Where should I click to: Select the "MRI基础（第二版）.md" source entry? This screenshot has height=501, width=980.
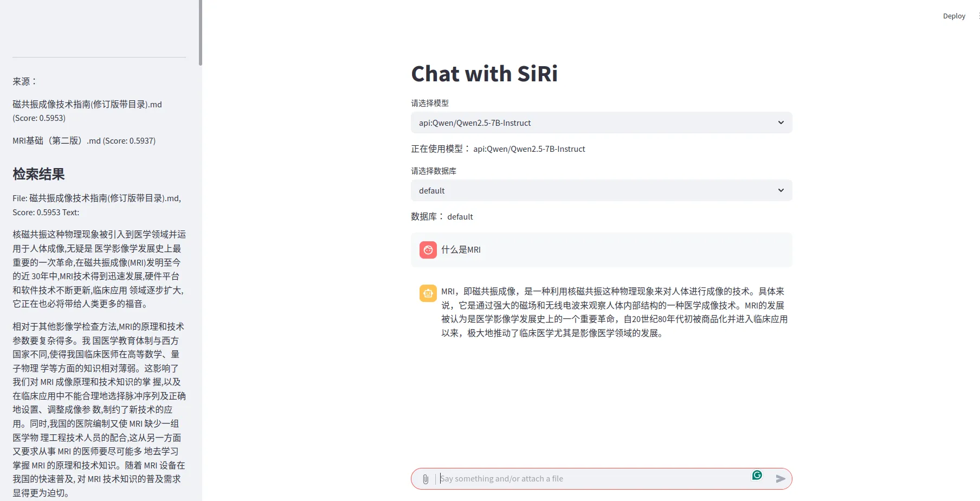[x=84, y=141]
